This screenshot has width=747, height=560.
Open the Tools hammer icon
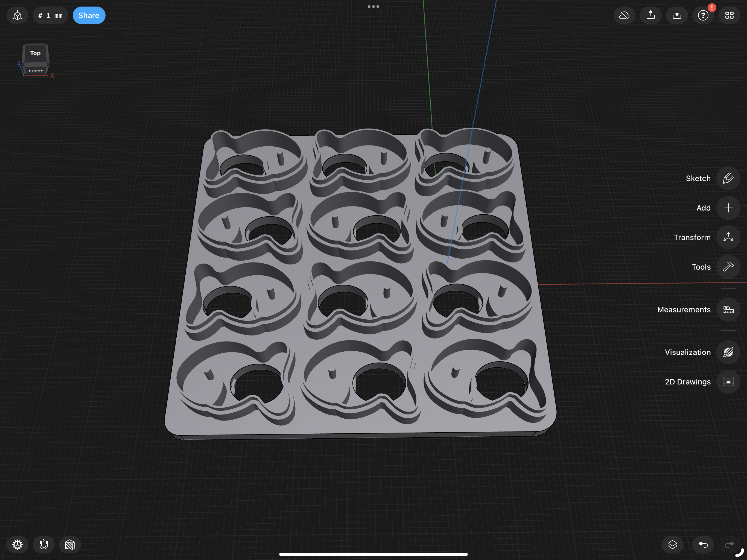point(728,267)
